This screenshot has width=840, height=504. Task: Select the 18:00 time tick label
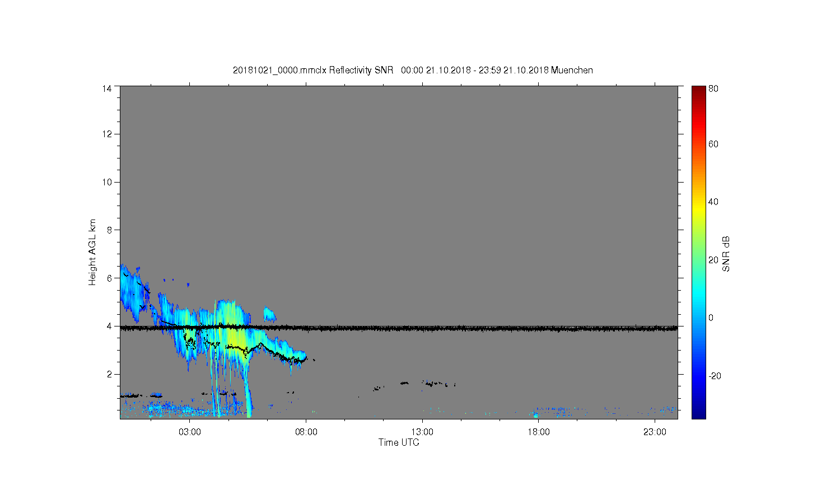[x=539, y=432]
